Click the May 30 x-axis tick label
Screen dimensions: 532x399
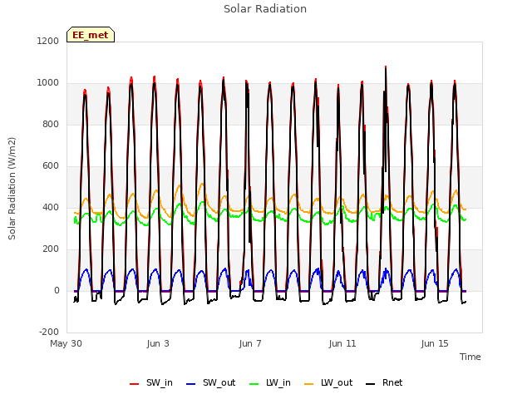tap(66, 343)
